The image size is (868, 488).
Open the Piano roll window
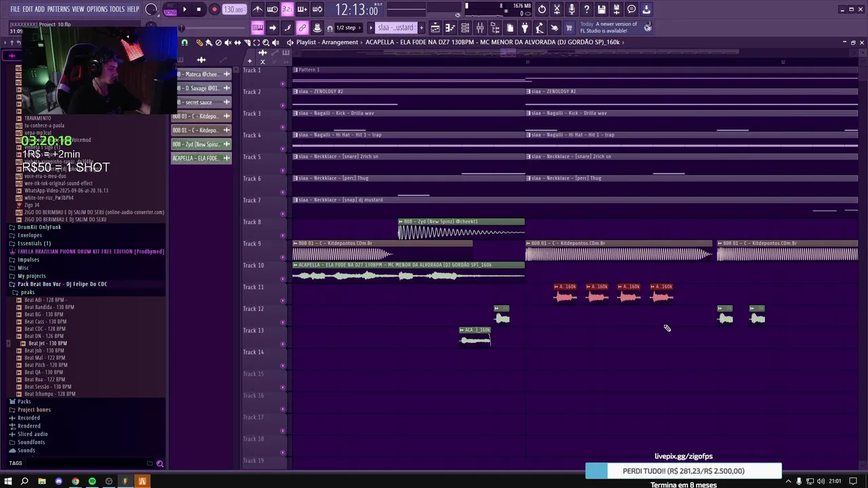450,28
